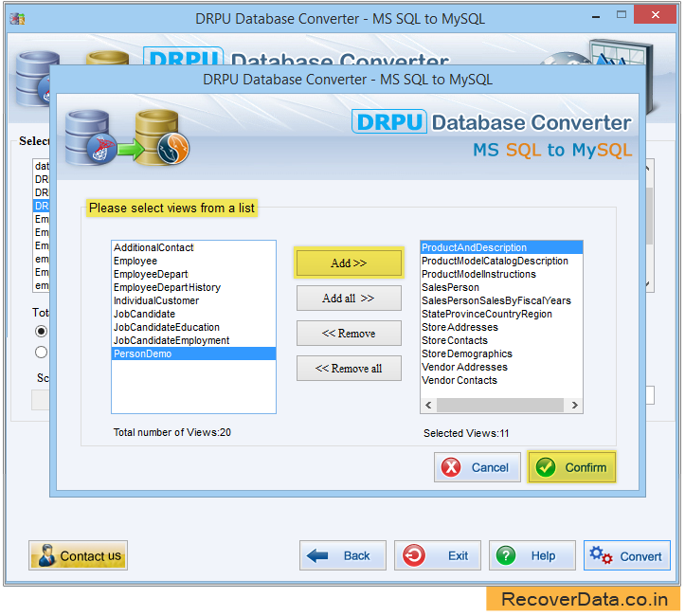Select the first radio button in the main window
The image size is (685, 616).
tap(41, 331)
